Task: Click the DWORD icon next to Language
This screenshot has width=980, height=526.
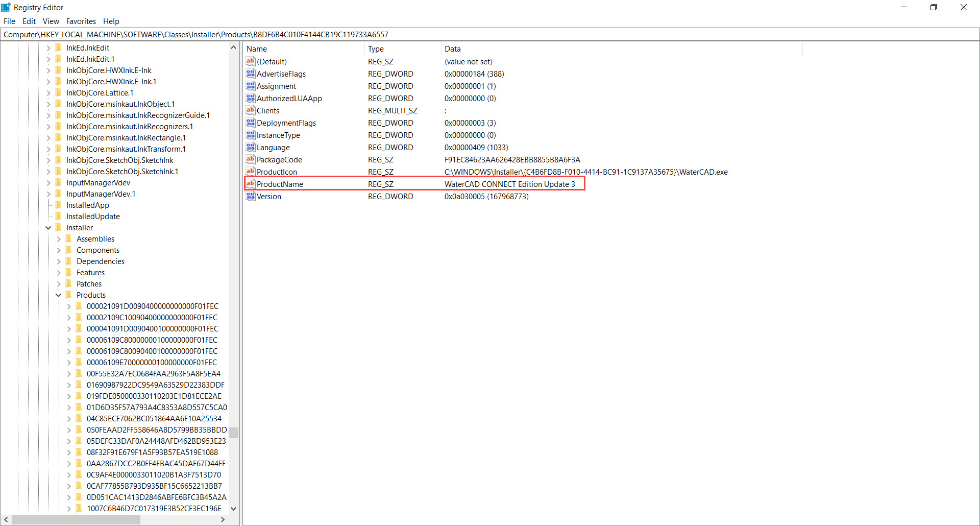Action: pyautogui.click(x=250, y=147)
